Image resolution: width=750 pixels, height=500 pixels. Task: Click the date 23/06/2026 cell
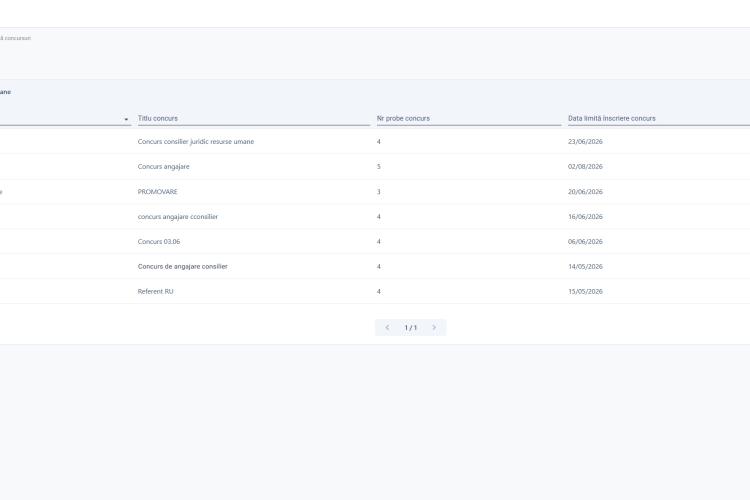pyautogui.click(x=585, y=142)
